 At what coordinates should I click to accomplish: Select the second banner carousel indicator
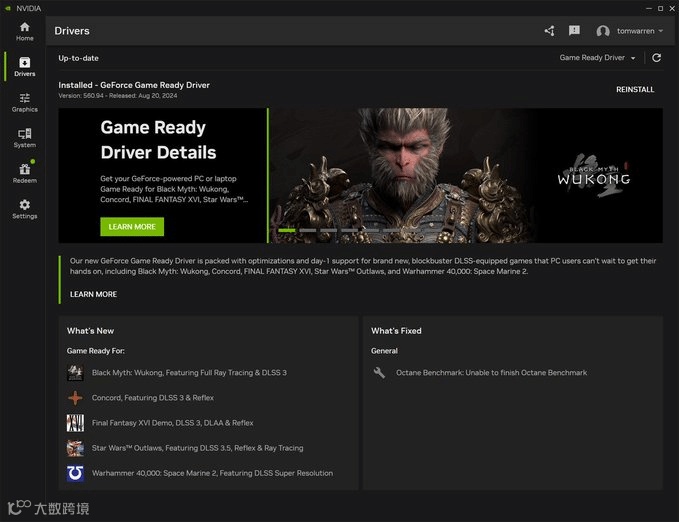pyautogui.click(x=308, y=231)
